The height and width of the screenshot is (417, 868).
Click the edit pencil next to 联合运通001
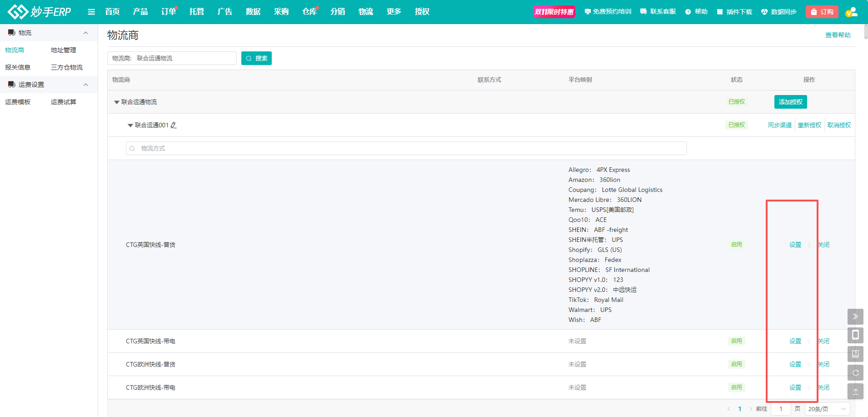click(174, 125)
